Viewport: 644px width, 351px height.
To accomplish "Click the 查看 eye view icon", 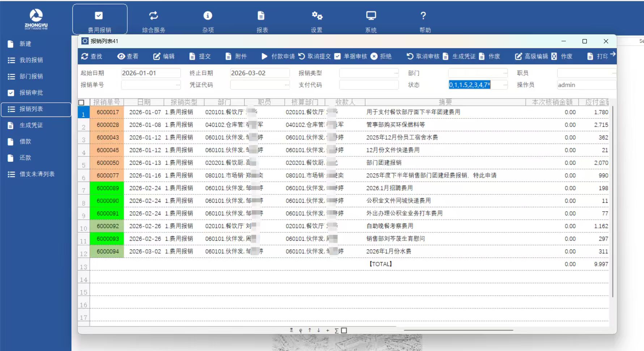I will [x=121, y=56].
